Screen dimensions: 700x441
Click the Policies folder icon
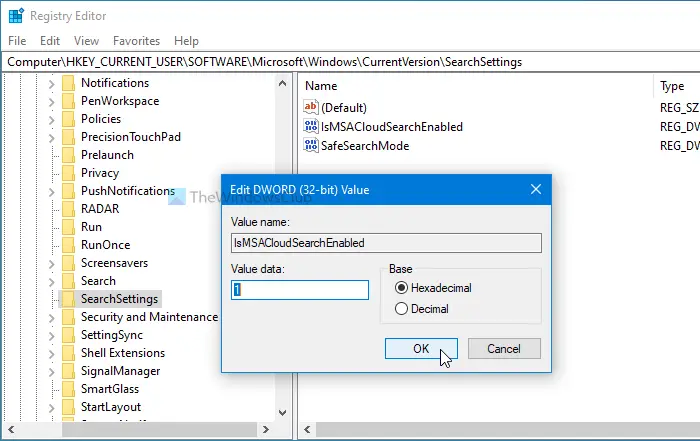pos(68,119)
